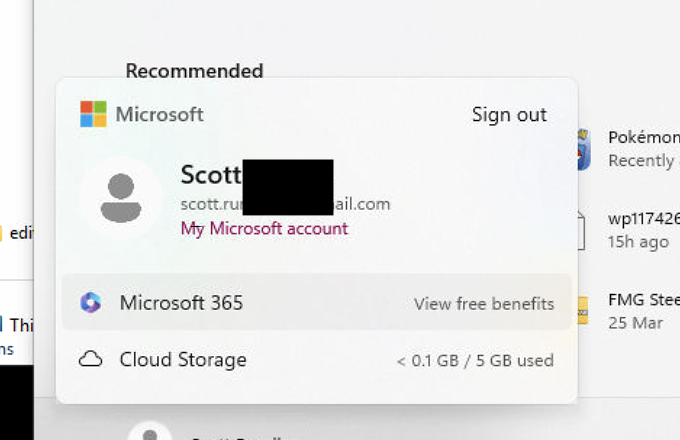This screenshot has width=680, height=440.
Task: Click the yellow archive icon beside FMG Stee
Action: click(x=583, y=310)
